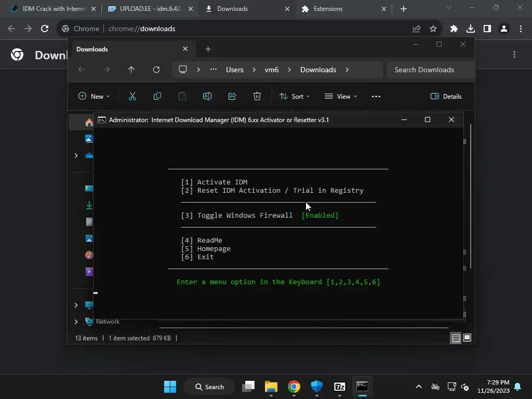
Task: Show hidden system tray icons
Action: click(x=419, y=387)
